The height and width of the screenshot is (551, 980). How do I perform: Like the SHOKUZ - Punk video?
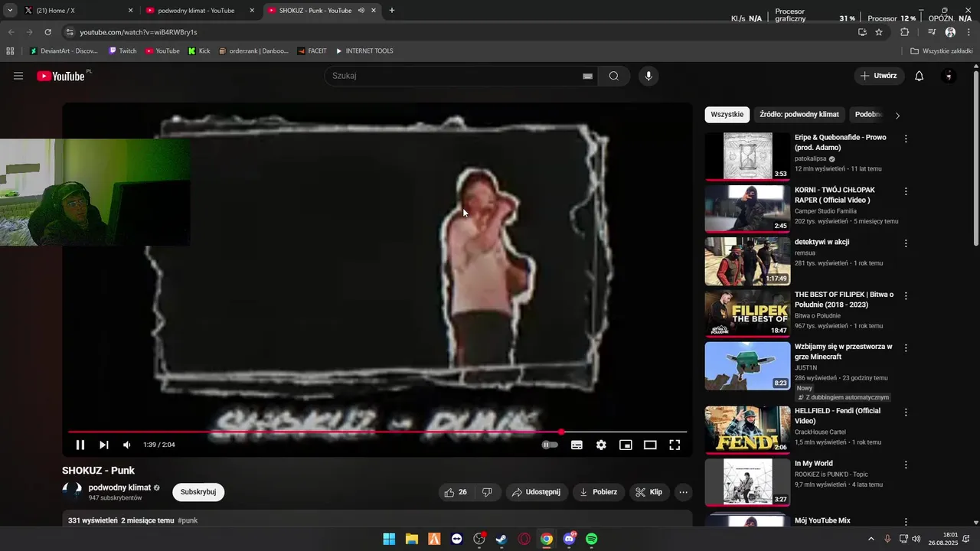456,492
